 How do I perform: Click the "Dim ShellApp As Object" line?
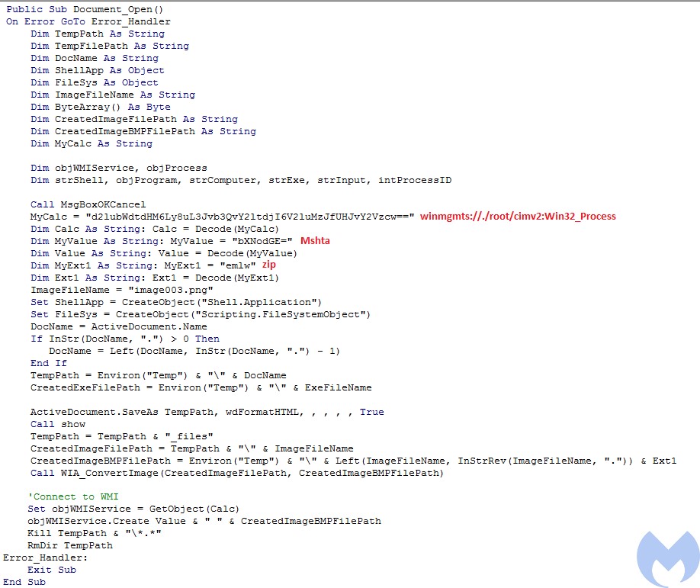pyautogui.click(x=98, y=70)
